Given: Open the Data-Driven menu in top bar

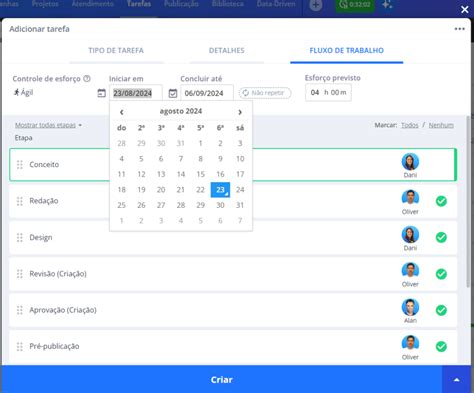Looking at the screenshot, I should pos(276,4).
